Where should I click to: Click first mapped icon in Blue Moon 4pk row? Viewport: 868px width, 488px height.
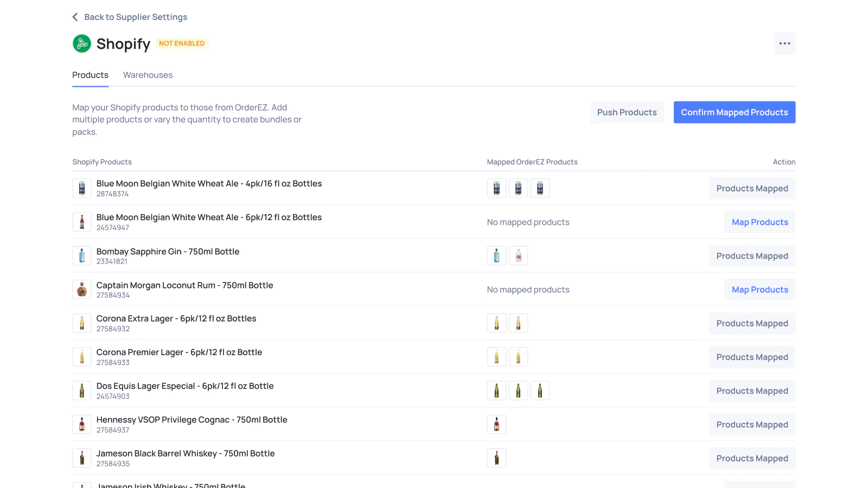[x=496, y=188]
